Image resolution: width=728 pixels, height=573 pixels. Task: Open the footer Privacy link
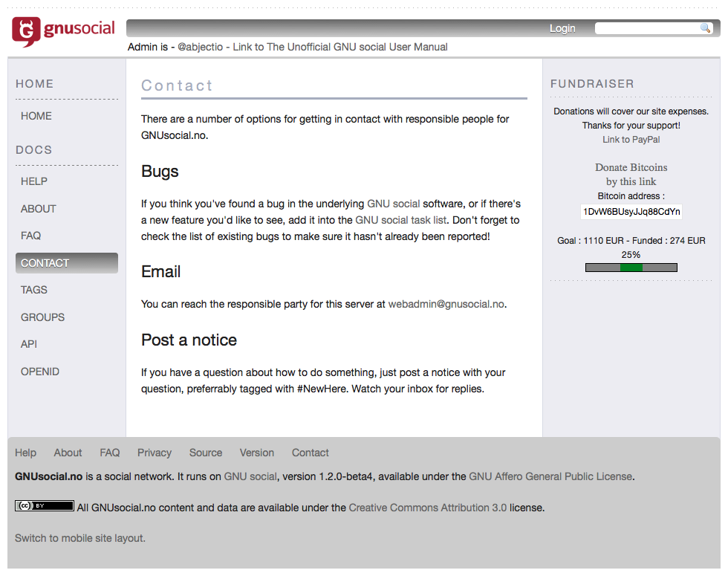pos(155,453)
